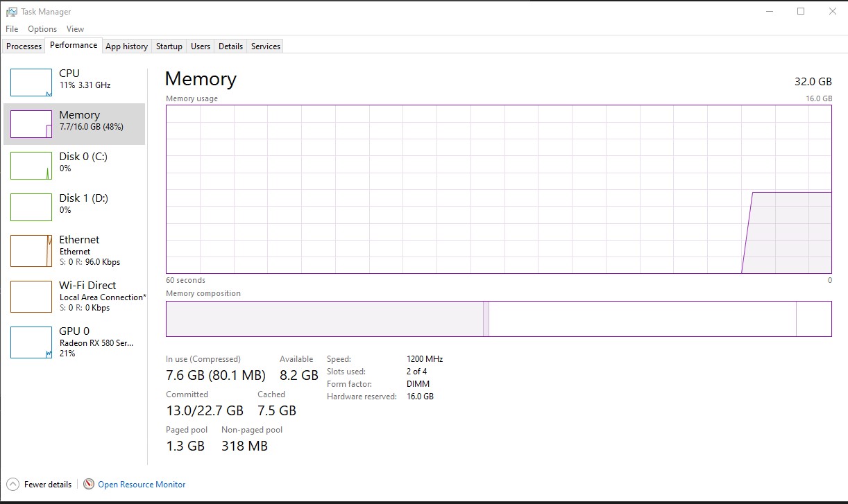Open the Services tab

click(265, 46)
